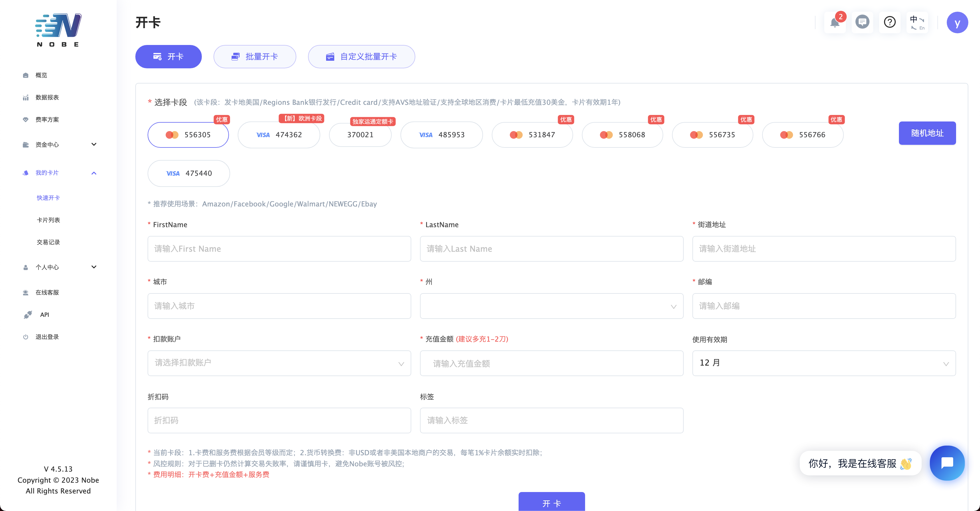Open 卡片列表 in the sidebar
The image size is (980, 511).
click(x=48, y=220)
